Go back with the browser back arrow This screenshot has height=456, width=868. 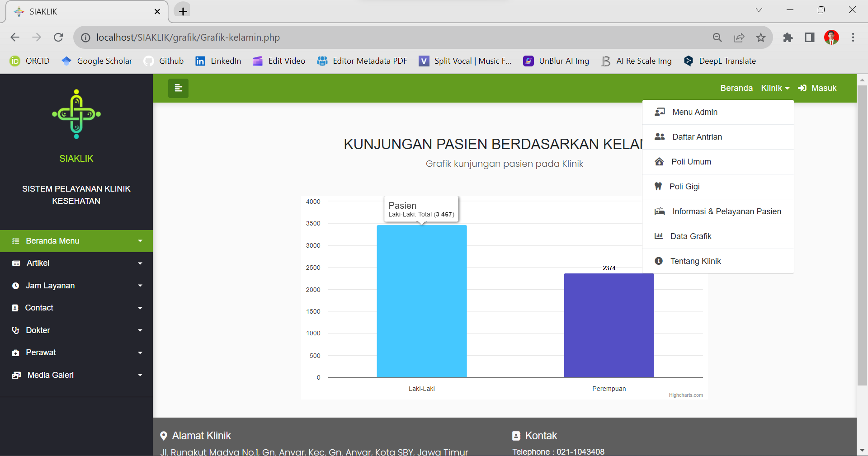[x=15, y=38]
